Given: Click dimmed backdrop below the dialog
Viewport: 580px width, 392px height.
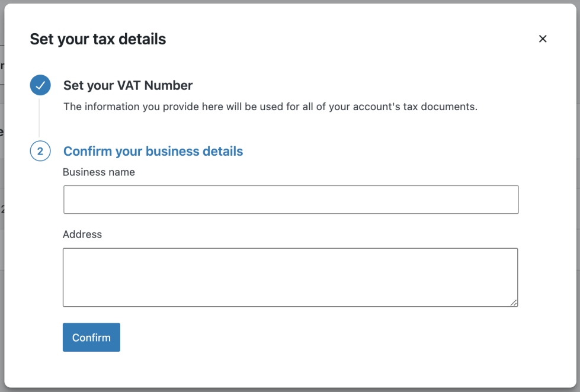Looking at the screenshot, I should pos(290,390).
